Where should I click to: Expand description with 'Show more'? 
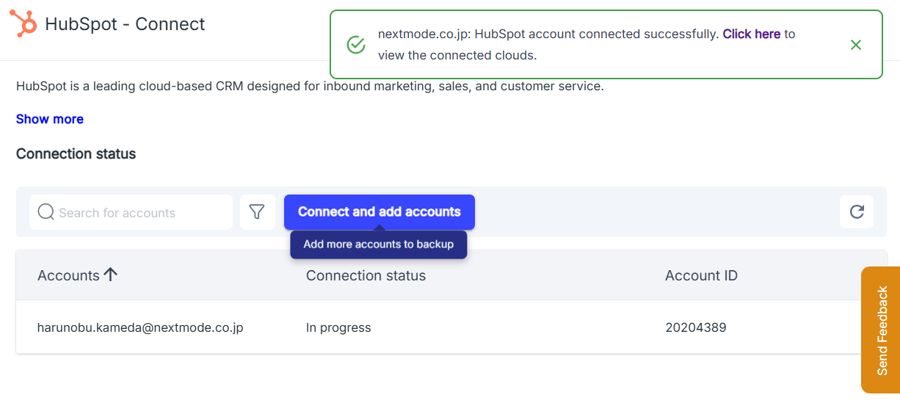pyautogui.click(x=50, y=119)
